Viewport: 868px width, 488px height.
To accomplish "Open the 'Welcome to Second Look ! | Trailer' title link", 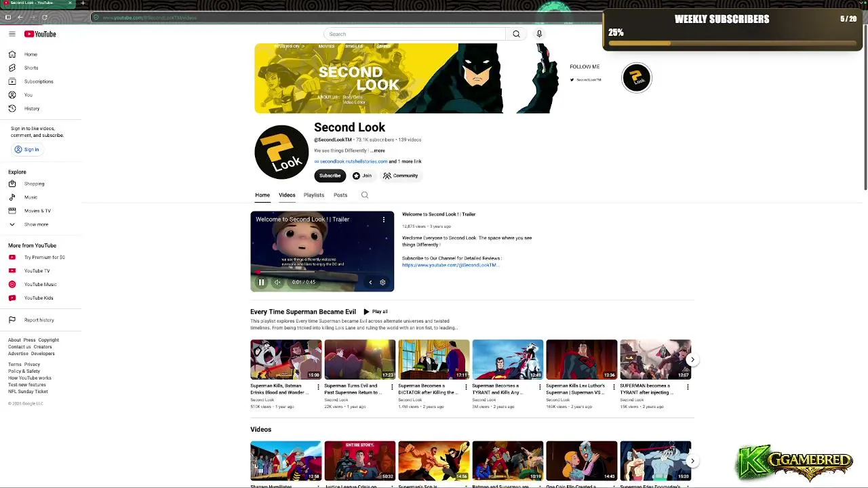I will 439,214.
